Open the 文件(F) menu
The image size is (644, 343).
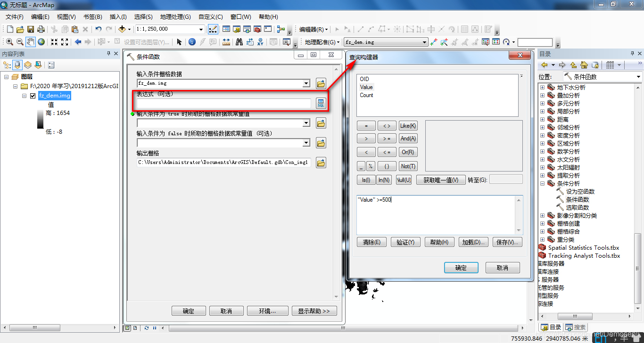[x=15, y=17]
